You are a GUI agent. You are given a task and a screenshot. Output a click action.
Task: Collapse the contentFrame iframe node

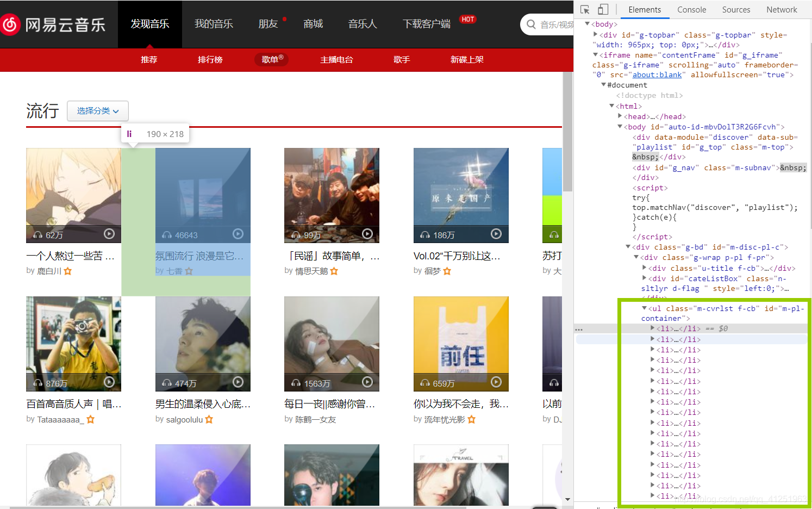[596, 55]
